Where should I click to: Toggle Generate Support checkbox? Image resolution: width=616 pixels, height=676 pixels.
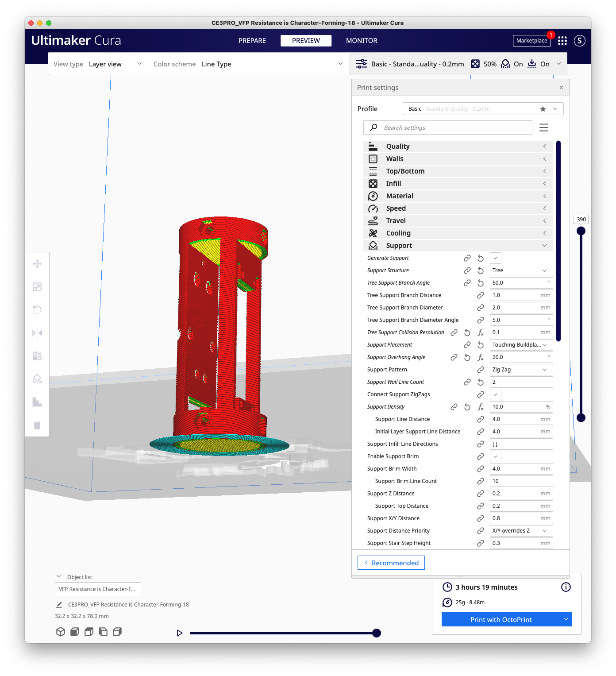pos(496,258)
